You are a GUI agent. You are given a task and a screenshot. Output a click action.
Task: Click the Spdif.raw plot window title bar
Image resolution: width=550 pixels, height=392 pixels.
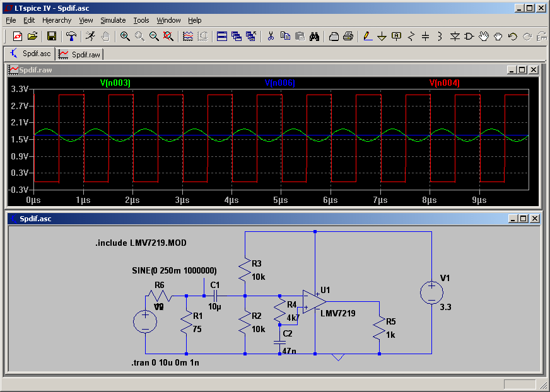273,70
